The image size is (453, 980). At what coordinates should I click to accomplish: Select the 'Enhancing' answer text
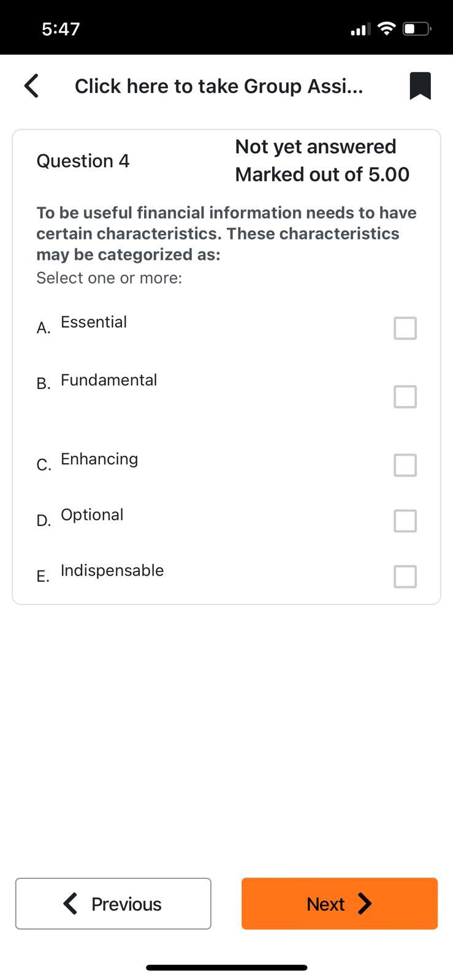(x=99, y=459)
